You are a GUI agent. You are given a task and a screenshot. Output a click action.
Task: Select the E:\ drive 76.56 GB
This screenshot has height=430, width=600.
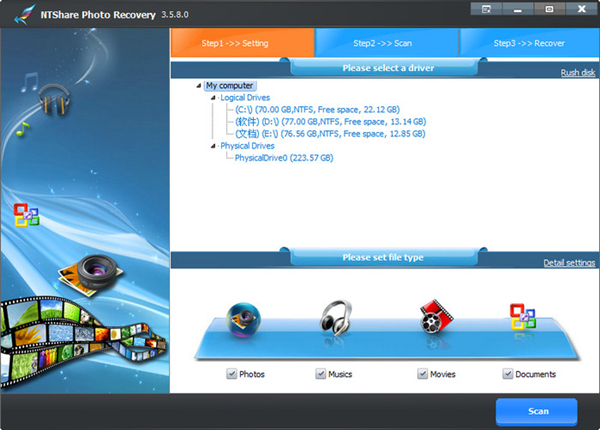tap(330, 134)
